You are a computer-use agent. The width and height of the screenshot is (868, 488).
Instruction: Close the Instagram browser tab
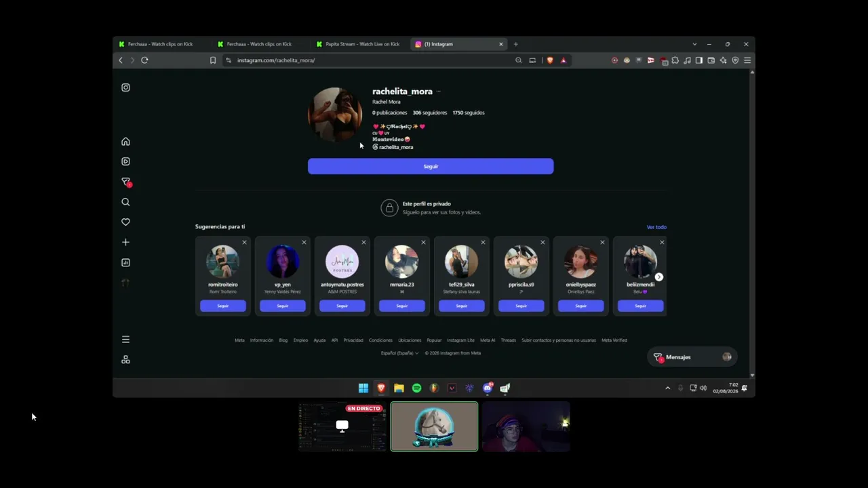[501, 44]
